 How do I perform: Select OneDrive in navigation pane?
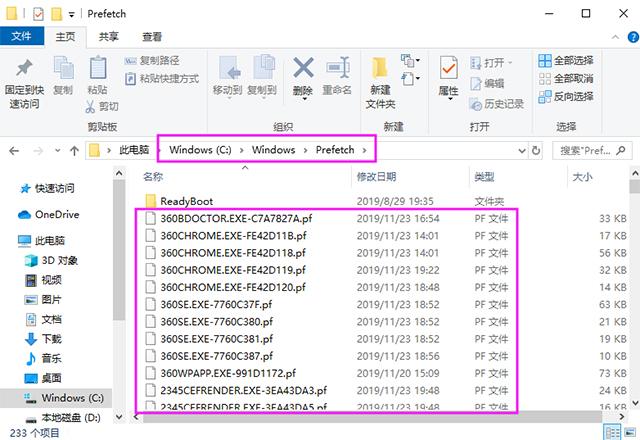pos(49,215)
